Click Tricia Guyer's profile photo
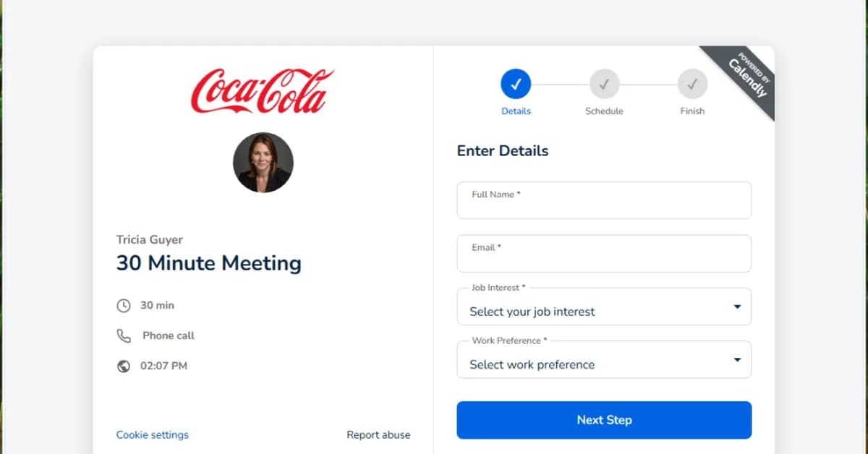868x454 pixels. (263, 163)
